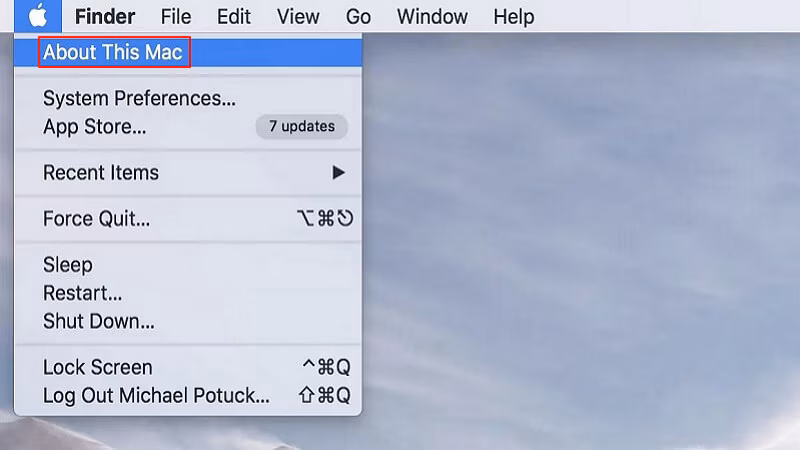Open the File menu
Image resolution: width=800 pixels, height=450 pixels.
[176, 17]
